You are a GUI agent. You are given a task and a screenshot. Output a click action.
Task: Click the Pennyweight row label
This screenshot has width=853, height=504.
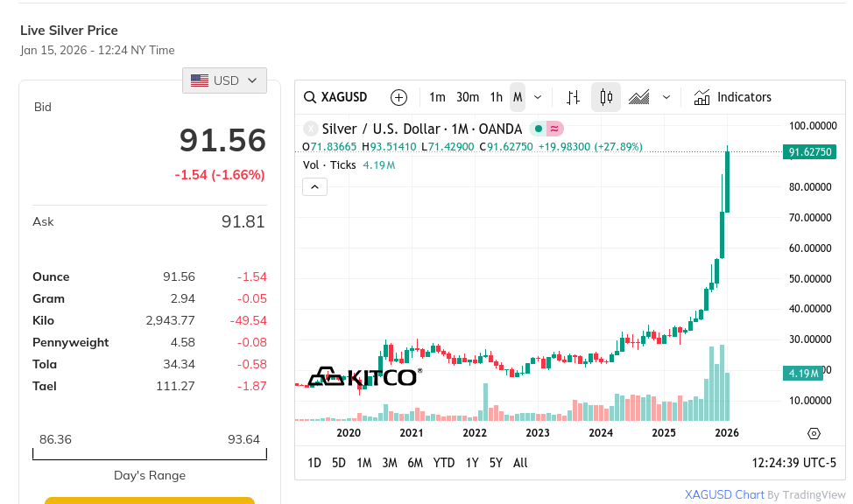click(71, 342)
